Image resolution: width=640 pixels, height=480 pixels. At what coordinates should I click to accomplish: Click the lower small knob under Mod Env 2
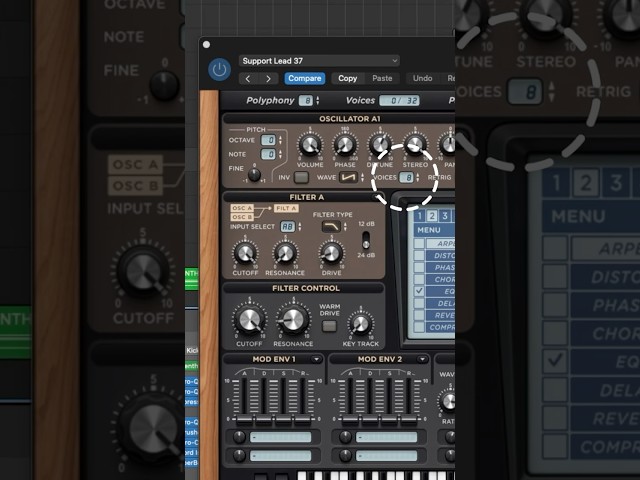coord(345,455)
